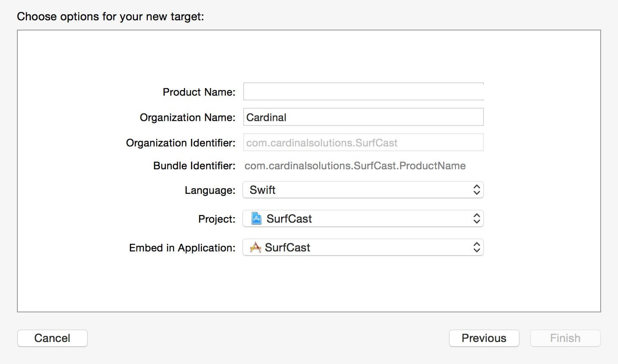This screenshot has height=364, width=618.
Task: Click the arrows on Embed in Application popup
Action: [476, 247]
